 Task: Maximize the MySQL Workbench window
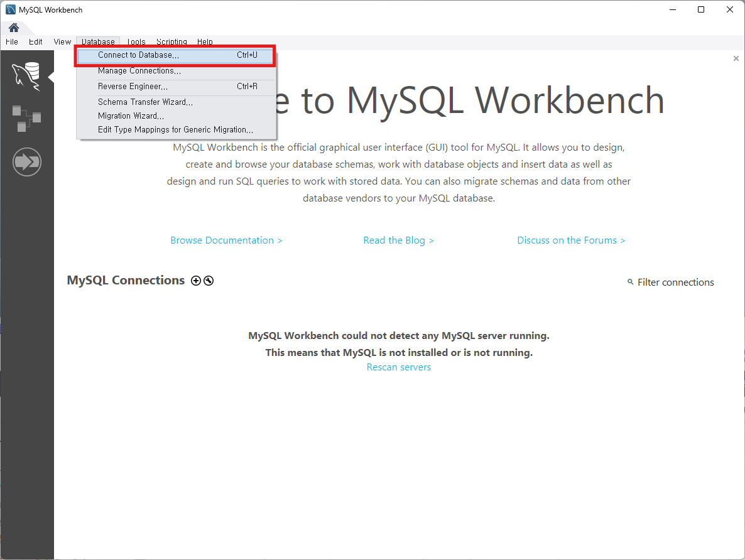click(701, 9)
